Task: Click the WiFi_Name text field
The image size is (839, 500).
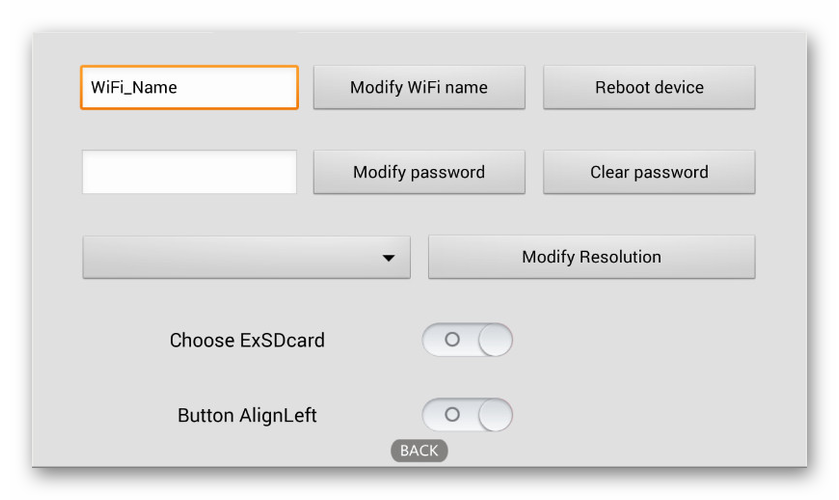Action: tap(189, 87)
